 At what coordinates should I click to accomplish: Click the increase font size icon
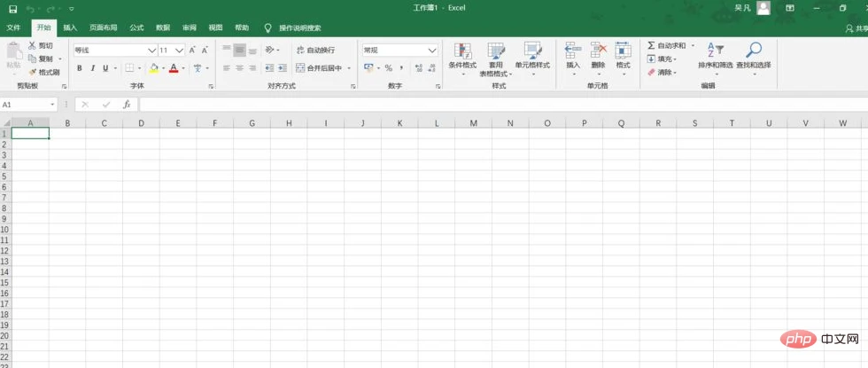[x=193, y=51]
